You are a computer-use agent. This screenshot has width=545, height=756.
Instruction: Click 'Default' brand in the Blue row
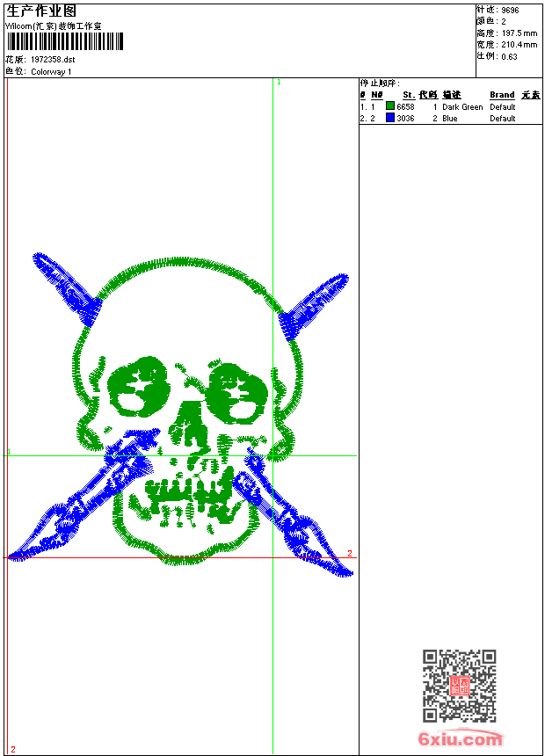click(503, 119)
